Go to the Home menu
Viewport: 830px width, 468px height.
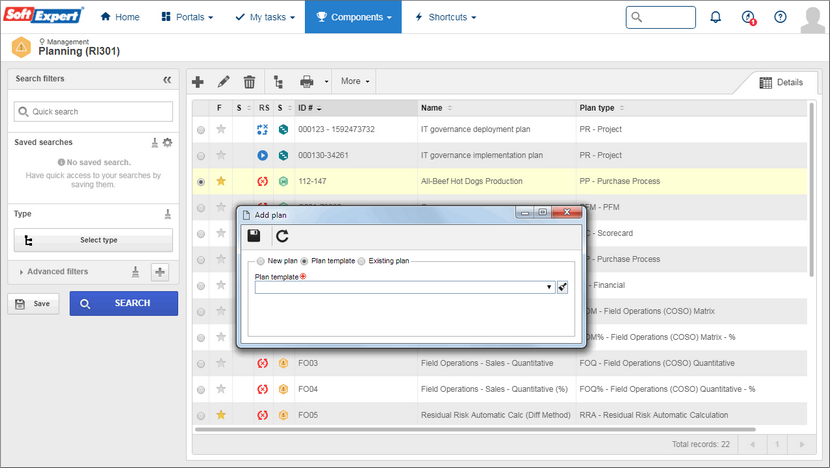tap(120, 17)
